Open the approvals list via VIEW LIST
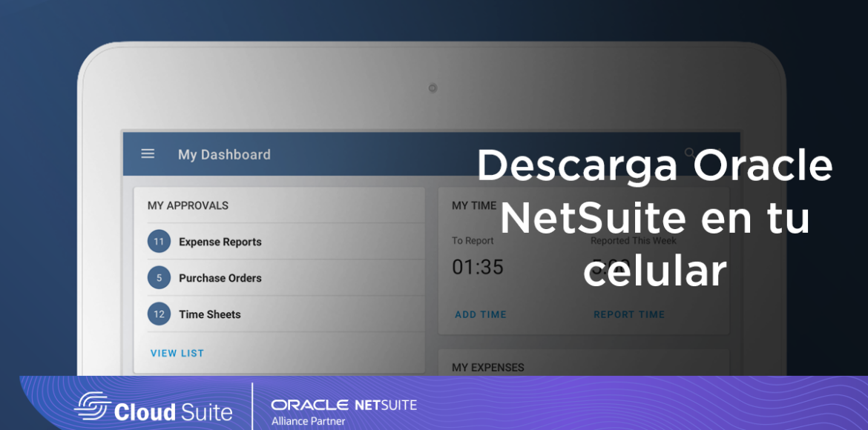The width and height of the screenshot is (868, 430). pos(177,353)
